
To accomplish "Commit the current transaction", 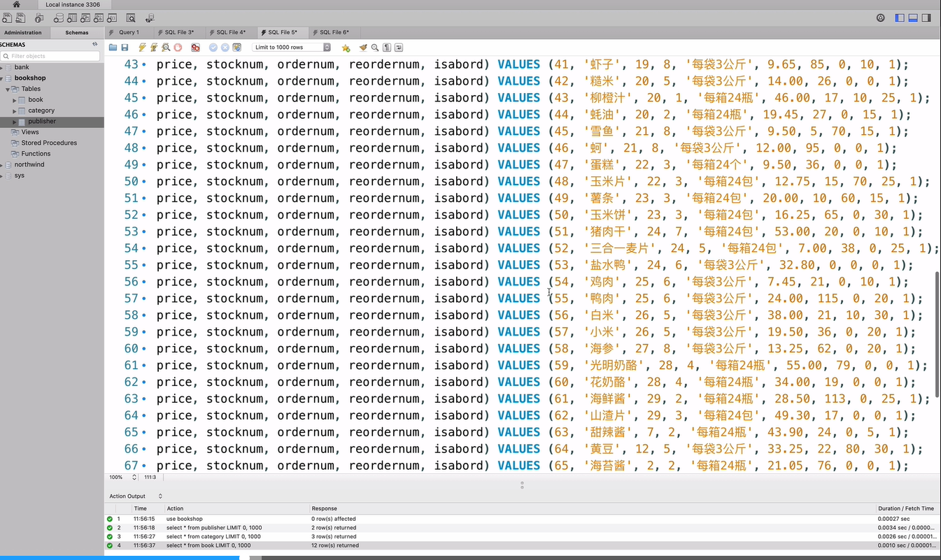I will click(x=213, y=48).
